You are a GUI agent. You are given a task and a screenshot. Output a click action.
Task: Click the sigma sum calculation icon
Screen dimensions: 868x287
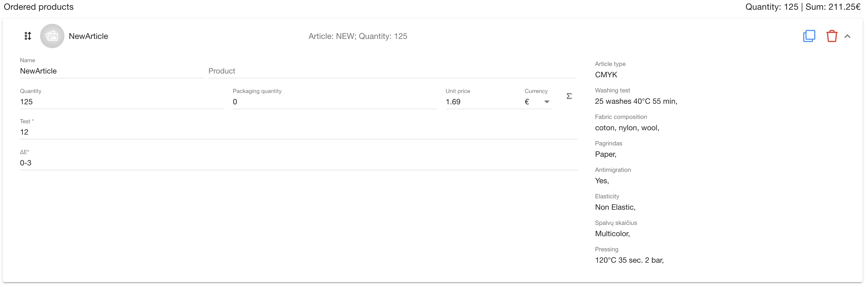tap(569, 96)
